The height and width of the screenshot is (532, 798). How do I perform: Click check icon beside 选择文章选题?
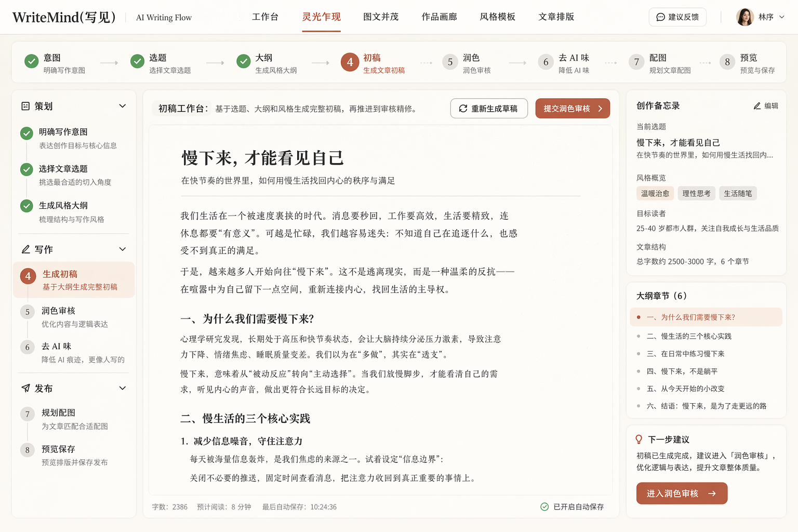[x=26, y=169]
